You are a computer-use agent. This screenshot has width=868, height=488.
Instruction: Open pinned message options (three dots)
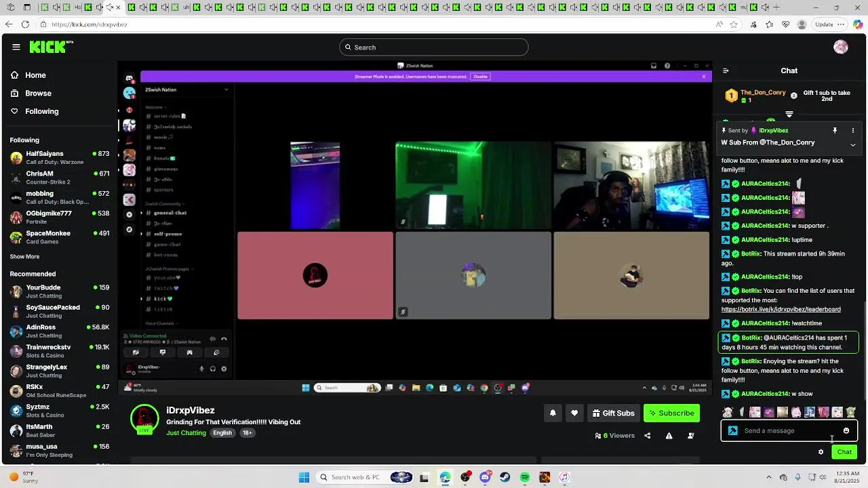point(853,130)
